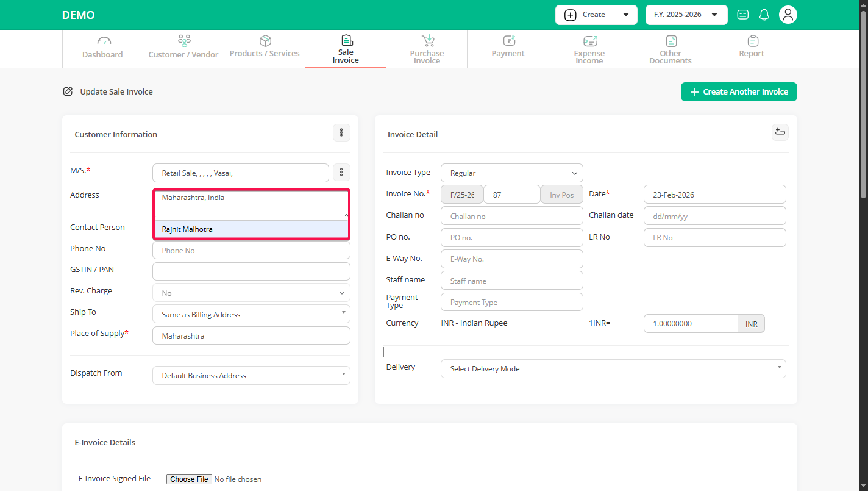This screenshot has height=491, width=868.
Task: Expand the Invoice Type dropdown
Action: pos(511,173)
